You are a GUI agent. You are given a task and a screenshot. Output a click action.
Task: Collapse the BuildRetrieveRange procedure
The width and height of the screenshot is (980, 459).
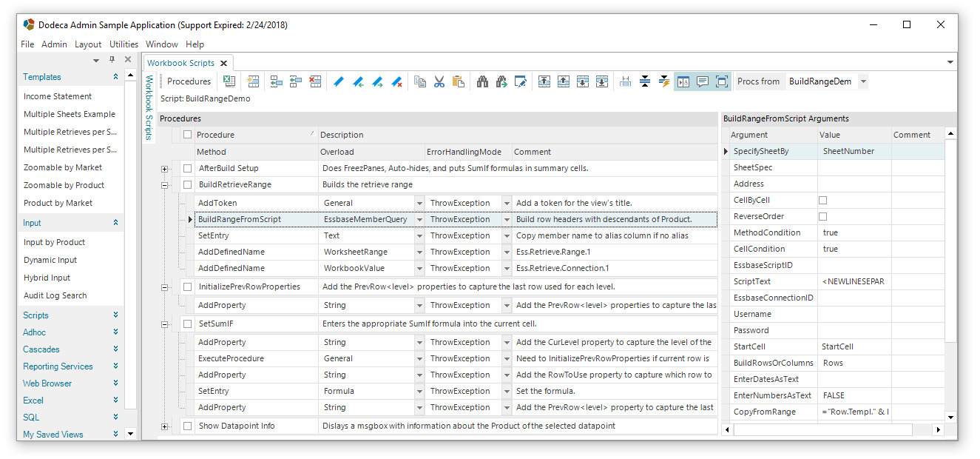(x=164, y=185)
